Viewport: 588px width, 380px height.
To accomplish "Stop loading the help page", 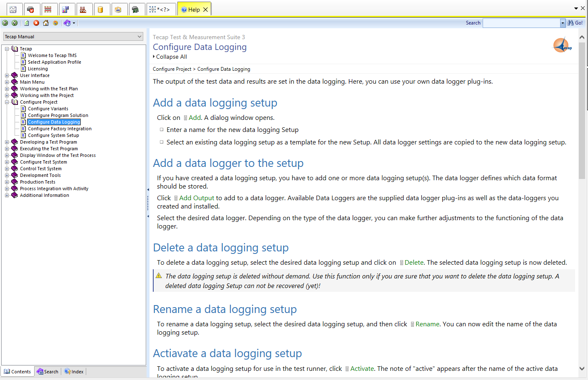I will tap(36, 23).
